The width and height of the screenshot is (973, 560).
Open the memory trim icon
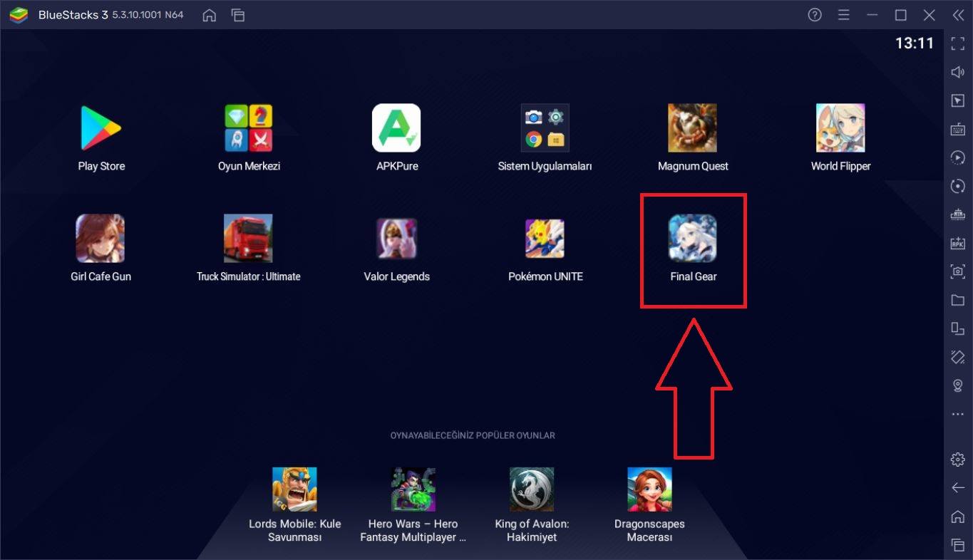point(957,214)
